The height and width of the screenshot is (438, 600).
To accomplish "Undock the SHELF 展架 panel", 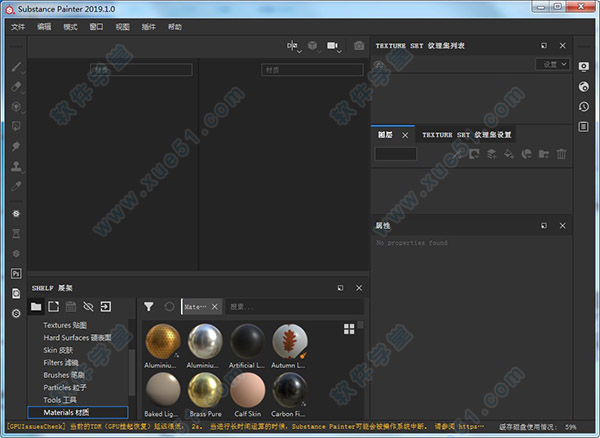I will (340, 288).
